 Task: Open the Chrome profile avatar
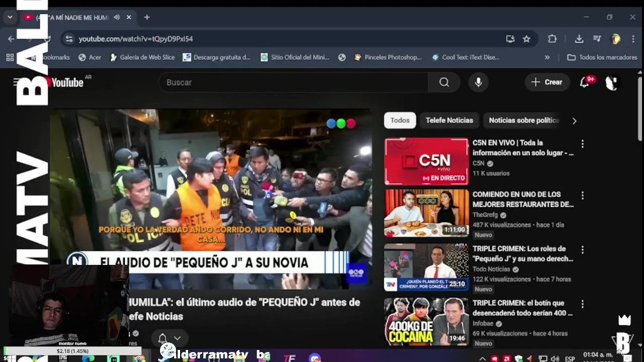click(x=615, y=39)
